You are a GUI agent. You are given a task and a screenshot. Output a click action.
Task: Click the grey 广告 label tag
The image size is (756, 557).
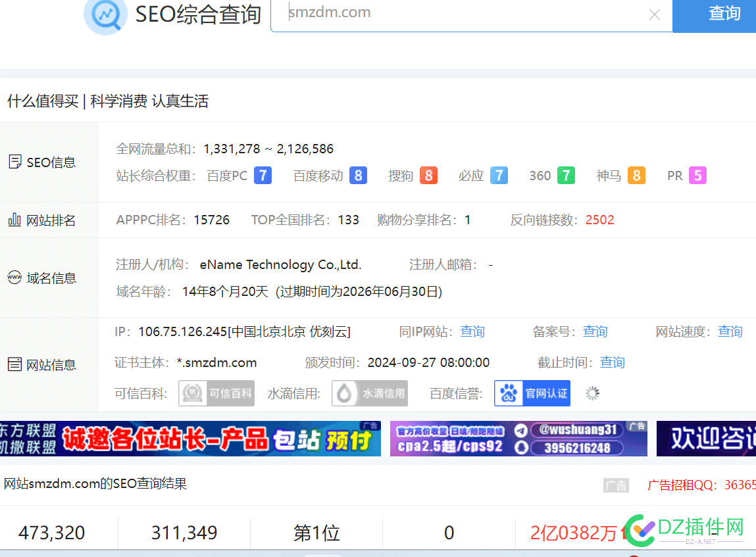pyautogui.click(x=616, y=485)
